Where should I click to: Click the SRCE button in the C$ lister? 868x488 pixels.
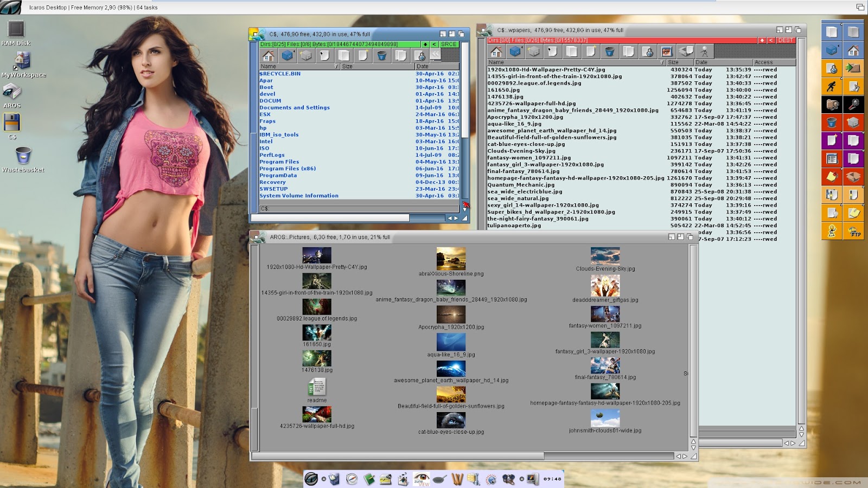point(449,44)
